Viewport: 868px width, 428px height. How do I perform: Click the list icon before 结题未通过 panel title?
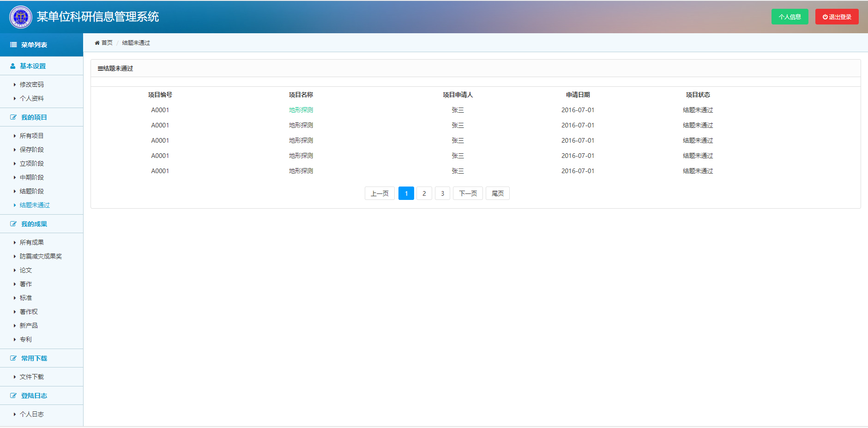[100, 68]
